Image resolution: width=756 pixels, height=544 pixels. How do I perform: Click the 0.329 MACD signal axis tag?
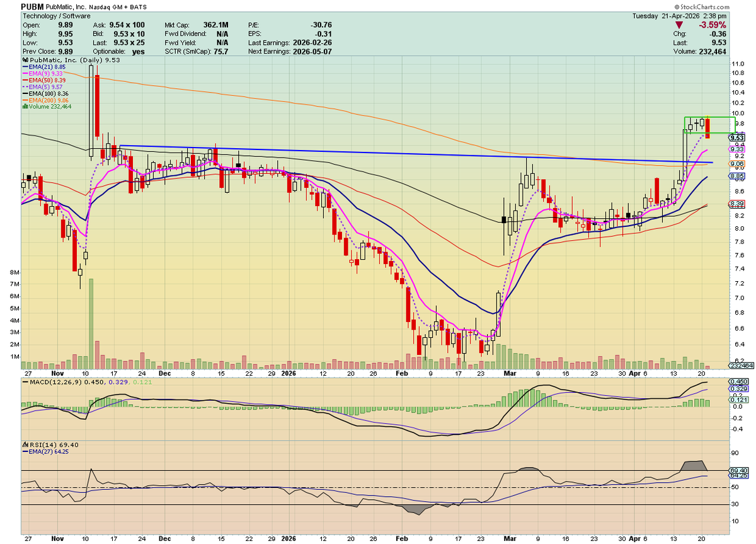[737, 390]
